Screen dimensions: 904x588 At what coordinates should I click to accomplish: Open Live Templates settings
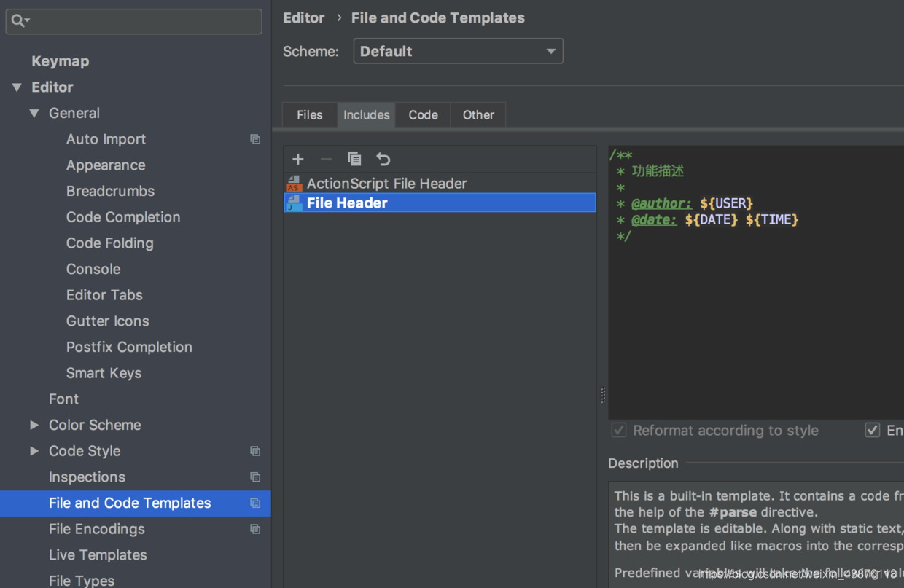pyautogui.click(x=98, y=555)
